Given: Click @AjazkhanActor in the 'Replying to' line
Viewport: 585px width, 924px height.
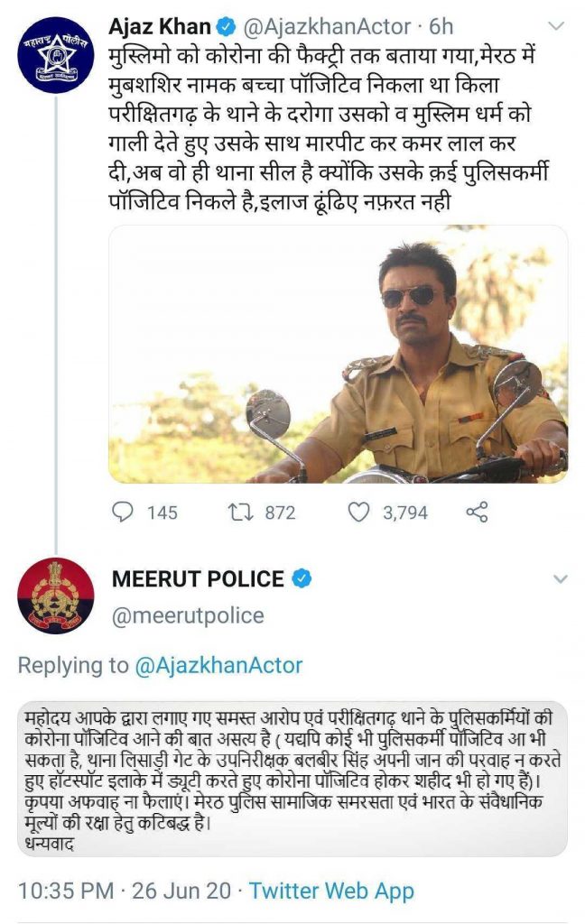Looking at the screenshot, I should click(x=218, y=666).
